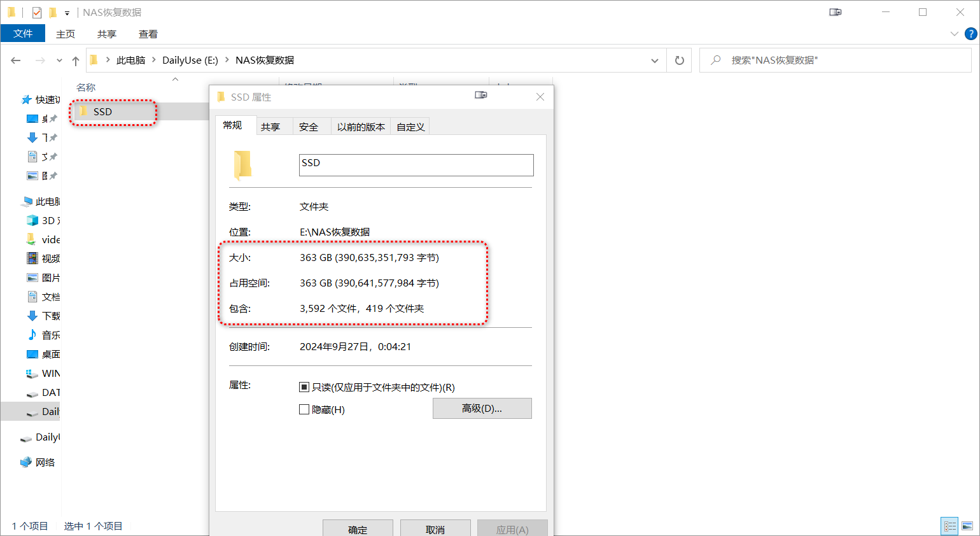
Task: Click the folder name text field
Action: click(x=416, y=165)
